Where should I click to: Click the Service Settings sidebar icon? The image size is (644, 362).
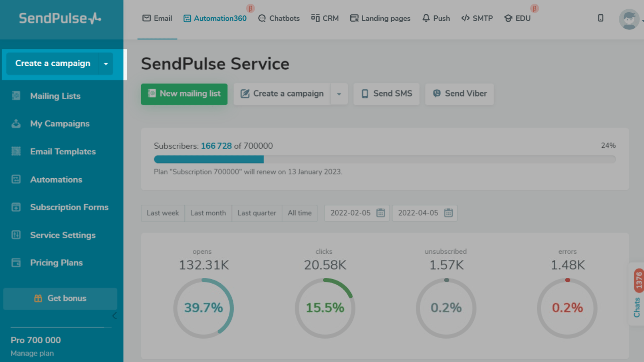pos(16,235)
